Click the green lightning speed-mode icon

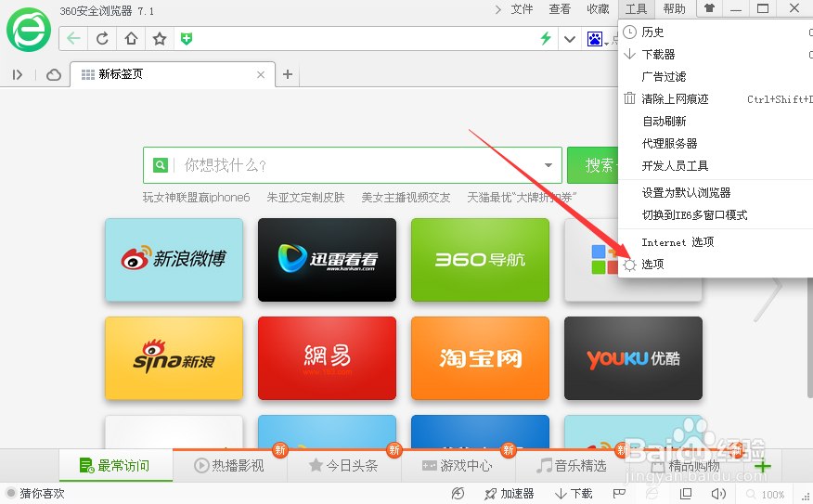(546, 38)
